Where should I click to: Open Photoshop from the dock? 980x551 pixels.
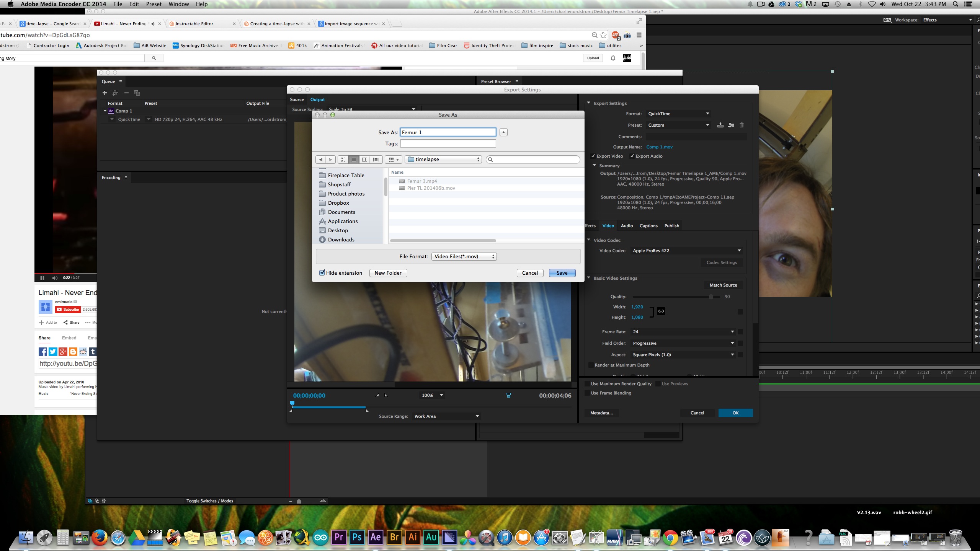(357, 538)
